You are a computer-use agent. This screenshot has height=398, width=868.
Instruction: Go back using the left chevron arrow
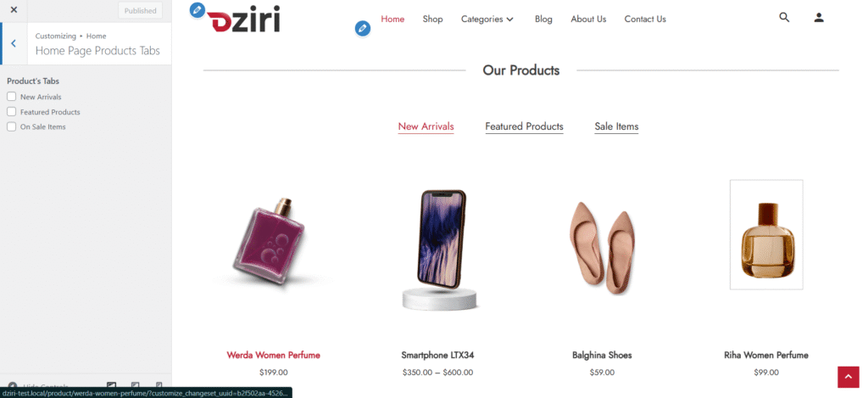tap(14, 43)
